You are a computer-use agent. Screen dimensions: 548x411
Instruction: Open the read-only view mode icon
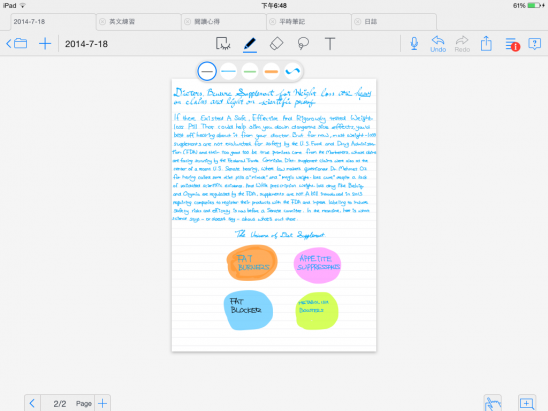(223, 44)
